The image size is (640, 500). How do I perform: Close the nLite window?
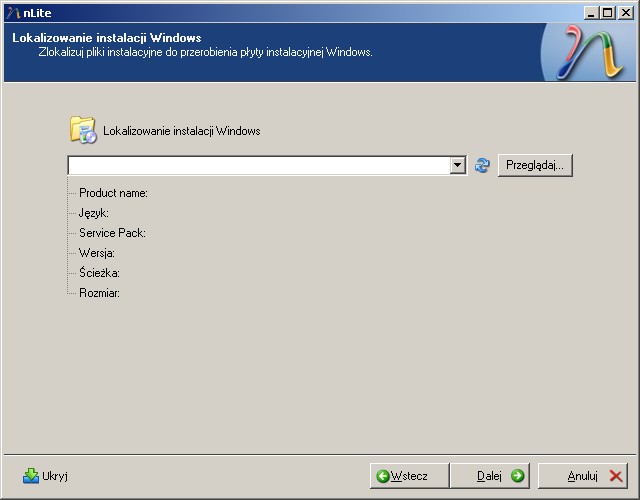click(x=626, y=13)
